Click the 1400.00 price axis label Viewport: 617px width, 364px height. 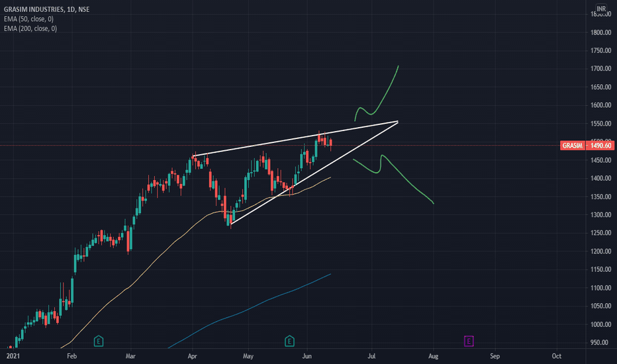601,178
